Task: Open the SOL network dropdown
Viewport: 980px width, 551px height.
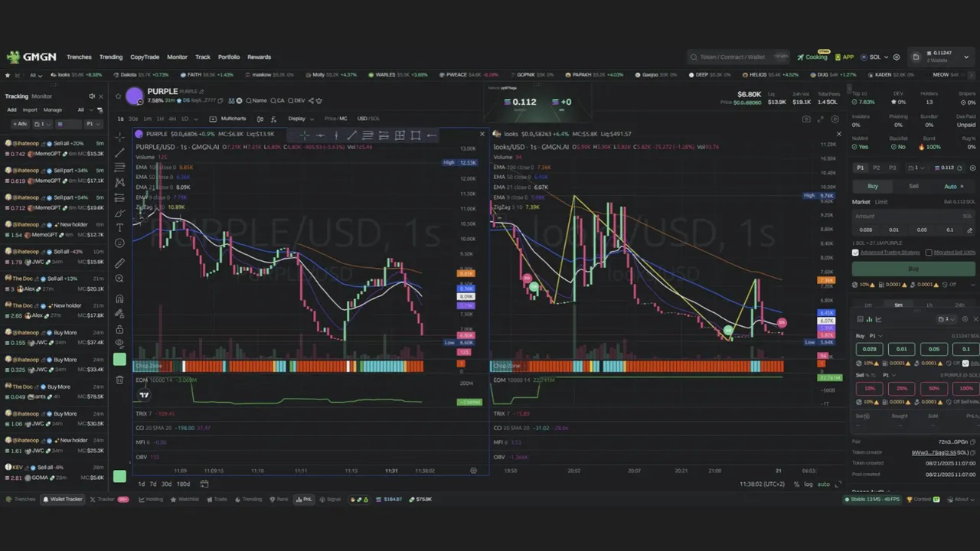Action: 875,57
